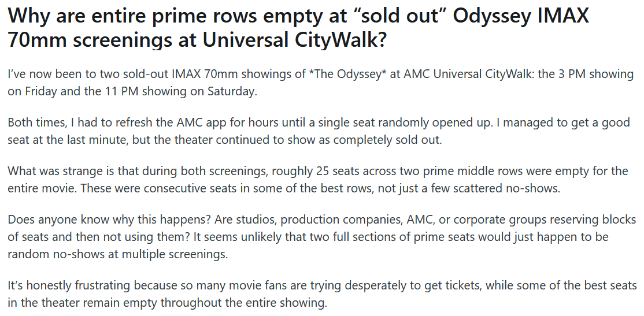Click "random no-shows at multiple screenings" text

coord(117,254)
